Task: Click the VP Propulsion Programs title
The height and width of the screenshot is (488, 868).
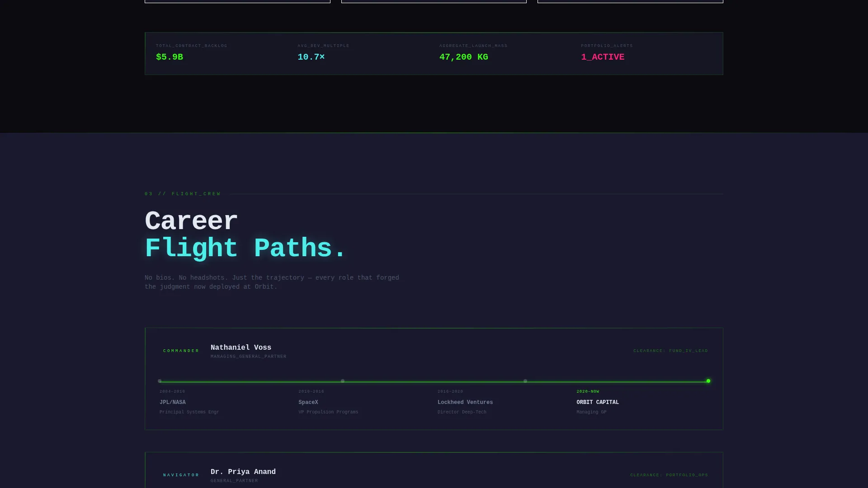Action: pyautogui.click(x=328, y=412)
